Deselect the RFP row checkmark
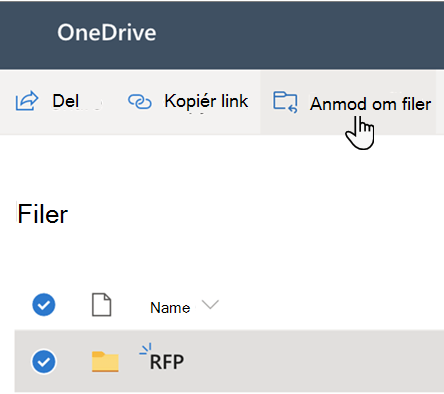This screenshot has width=444, height=394. [x=44, y=362]
